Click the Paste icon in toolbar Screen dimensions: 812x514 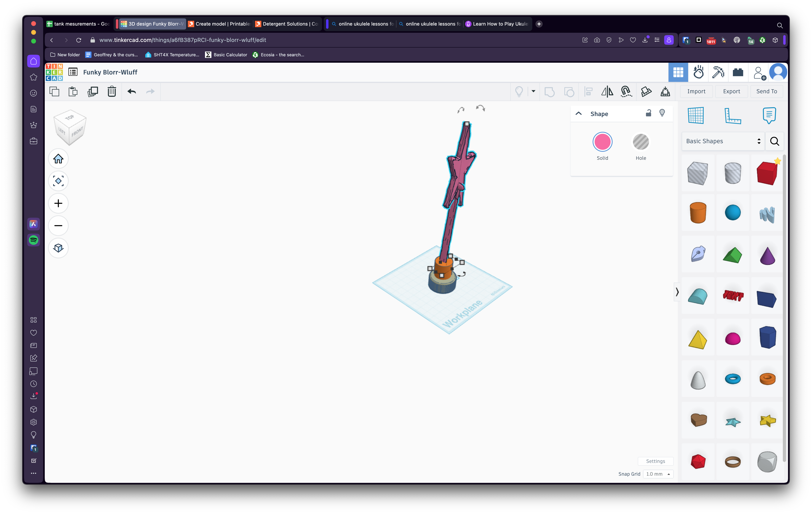tap(73, 91)
